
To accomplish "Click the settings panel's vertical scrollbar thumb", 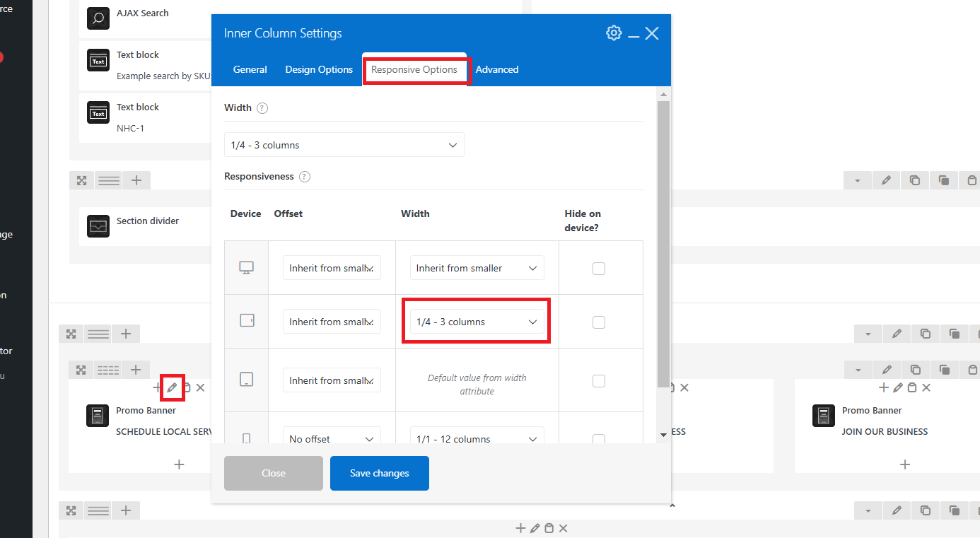I will click(663, 244).
